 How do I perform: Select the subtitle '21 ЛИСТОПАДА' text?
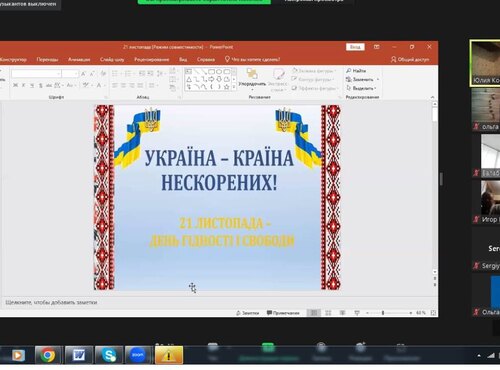pos(221,223)
